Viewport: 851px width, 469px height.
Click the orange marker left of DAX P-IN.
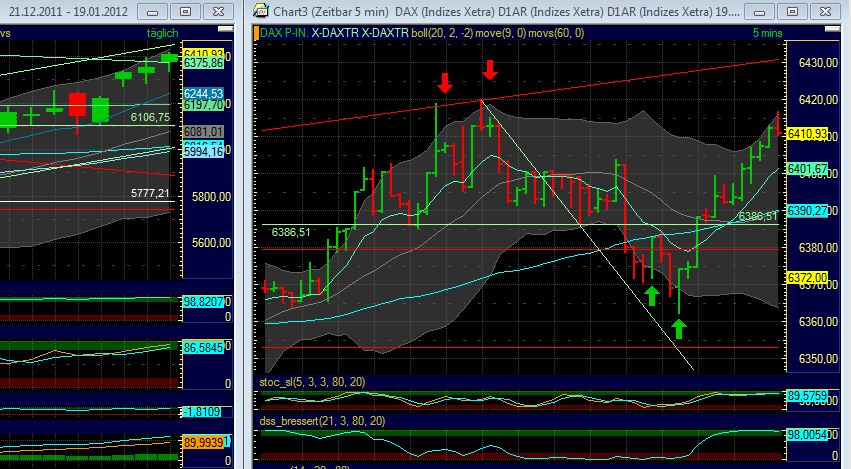[x=256, y=33]
